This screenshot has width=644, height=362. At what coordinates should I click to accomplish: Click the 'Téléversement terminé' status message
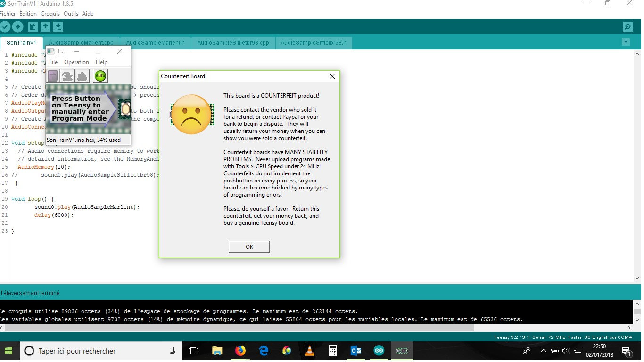(30, 293)
